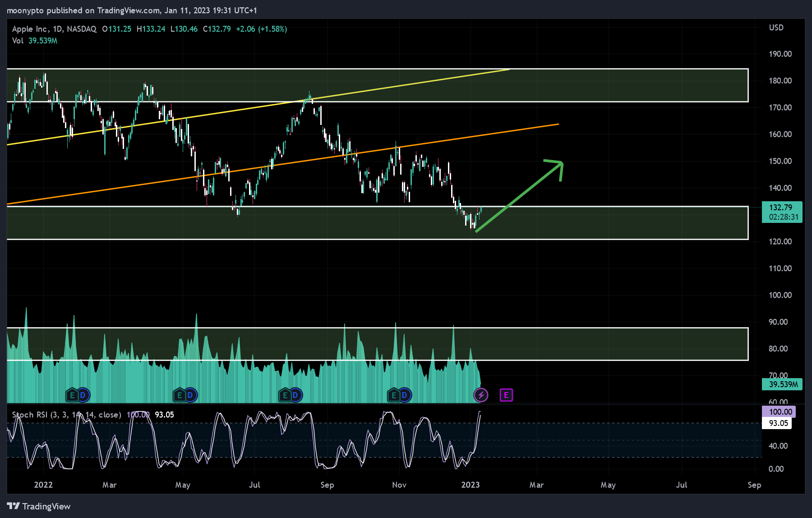Viewport: 812px width, 518px height.
Task: Click the 90.00 price axis label
Action: click(x=778, y=322)
